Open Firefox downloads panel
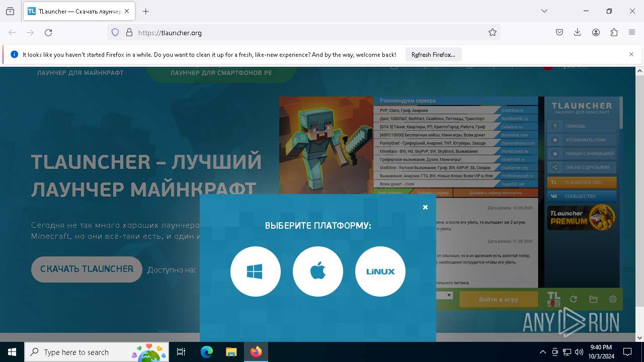The width and height of the screenshot is (644, 362). (x=578, y=33)
